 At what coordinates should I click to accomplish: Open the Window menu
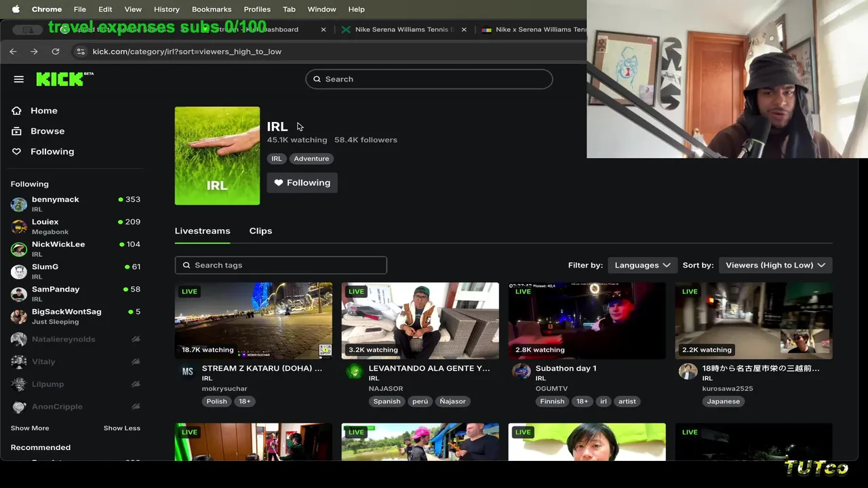click(322, 9)
